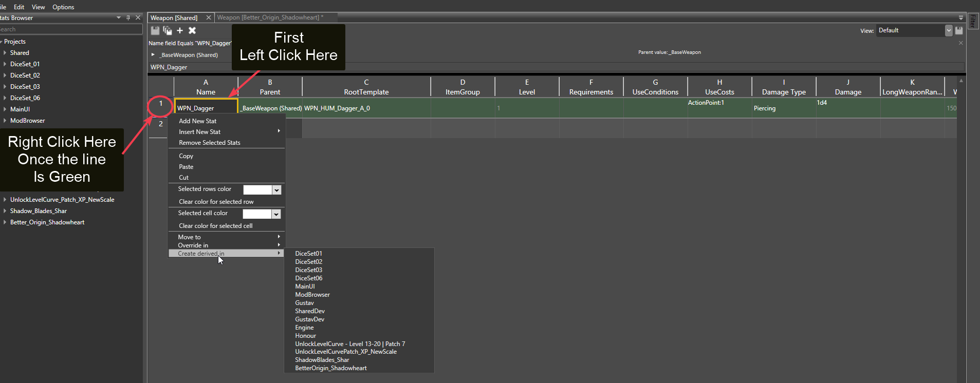This screenshot has width=980, height=383.
Task: Expand the _BaseWeapon (Shared) filter row
Action: [x=153, y=55]
